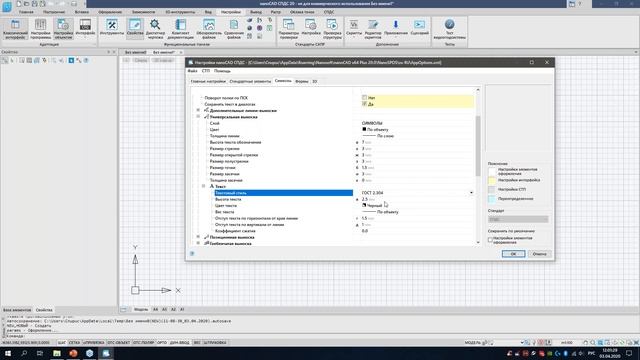Switch to the Модель layout tab

141,309
